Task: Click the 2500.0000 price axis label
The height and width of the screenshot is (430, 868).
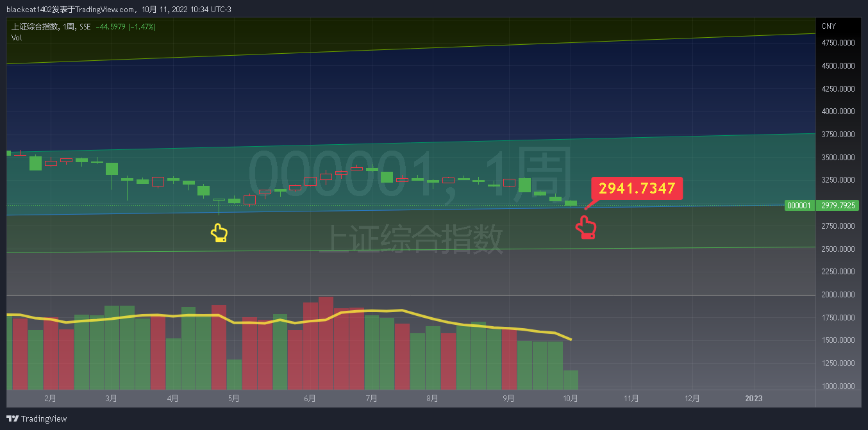Action: (839, 249)
